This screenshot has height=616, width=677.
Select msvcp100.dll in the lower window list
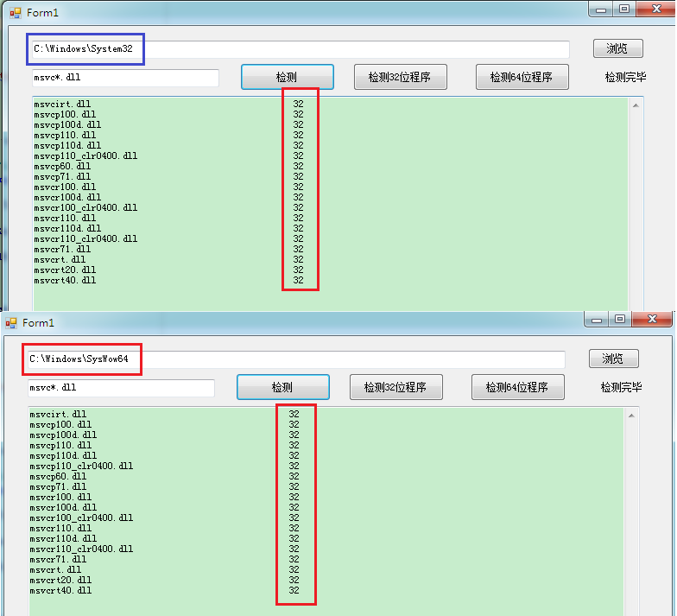[60, 425]
